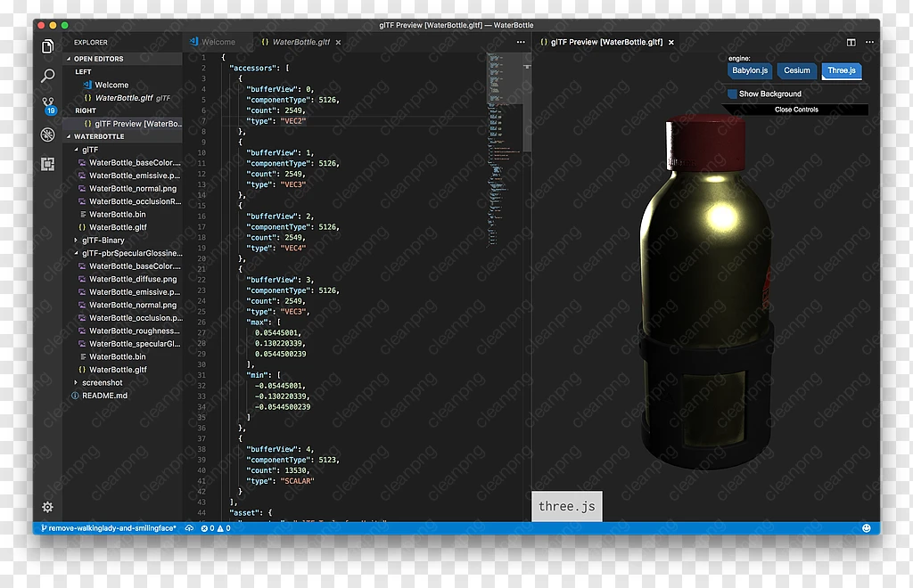This screenshot has width=913, height=588.
Task: Click the code editor vertical scrollbar
Action: click(527, 102)
